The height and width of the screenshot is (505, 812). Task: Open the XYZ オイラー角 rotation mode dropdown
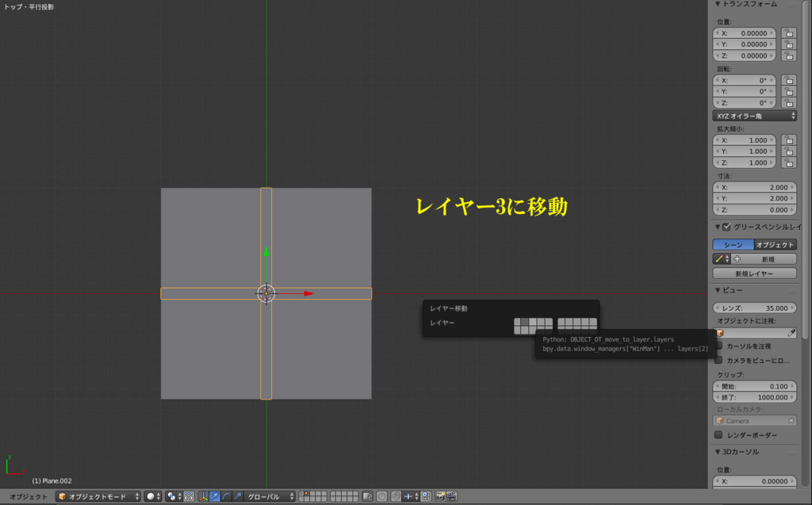(x=755, y=116)
